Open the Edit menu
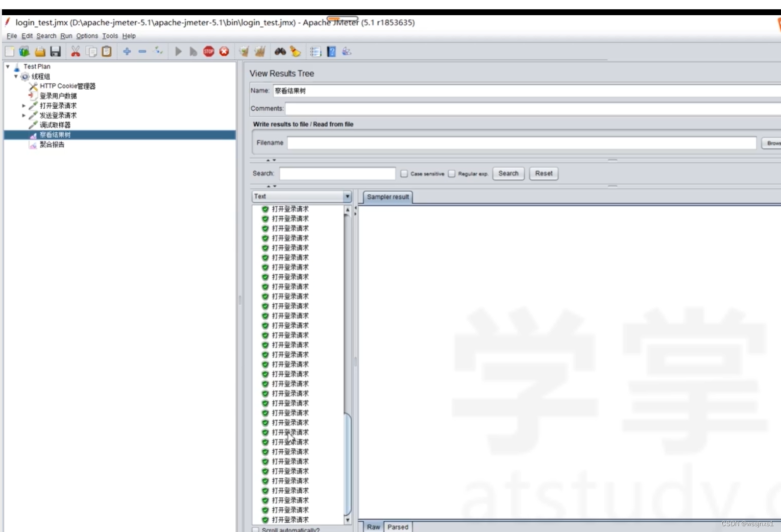The width and height of the screenshot is (781, 532). click(27, 36)
